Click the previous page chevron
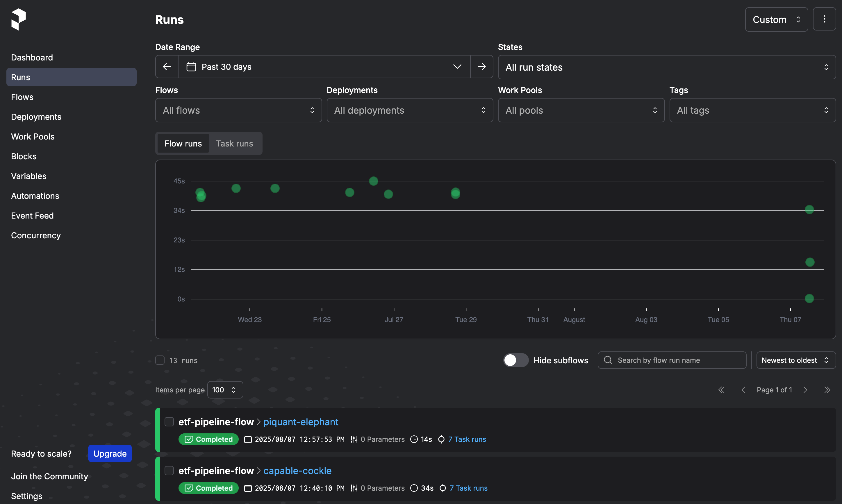This screenshot has width=842, height=504. tap(743, 390)
